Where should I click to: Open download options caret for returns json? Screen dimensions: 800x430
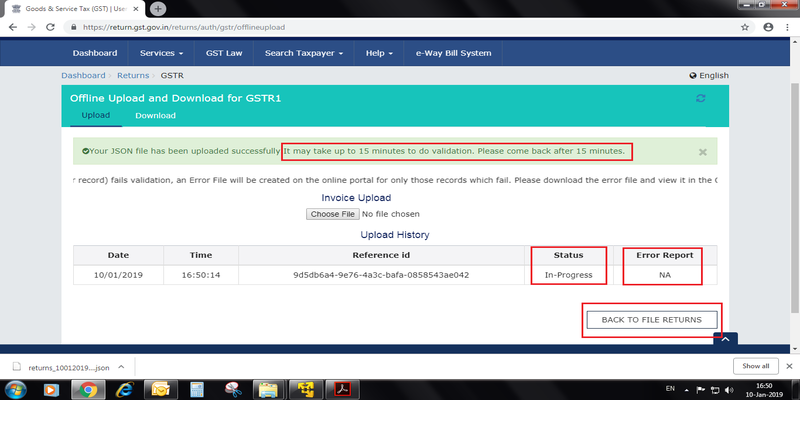tap(121, 367)
